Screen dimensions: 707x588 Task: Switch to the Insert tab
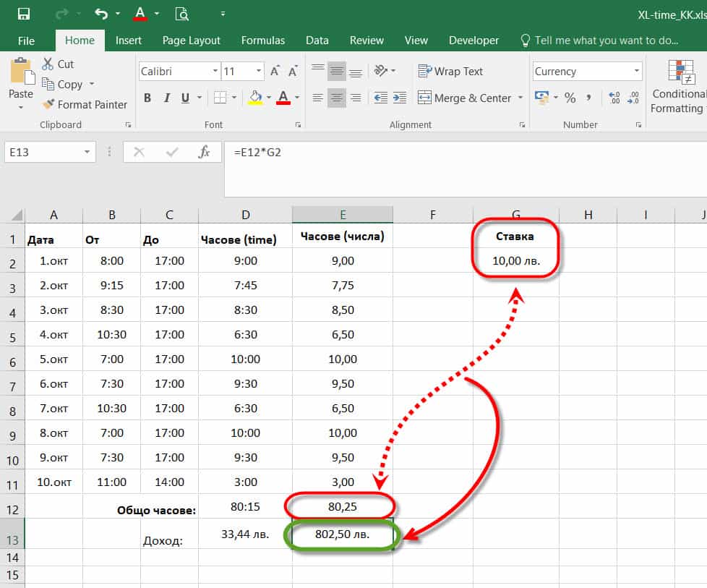coord(129,41)
